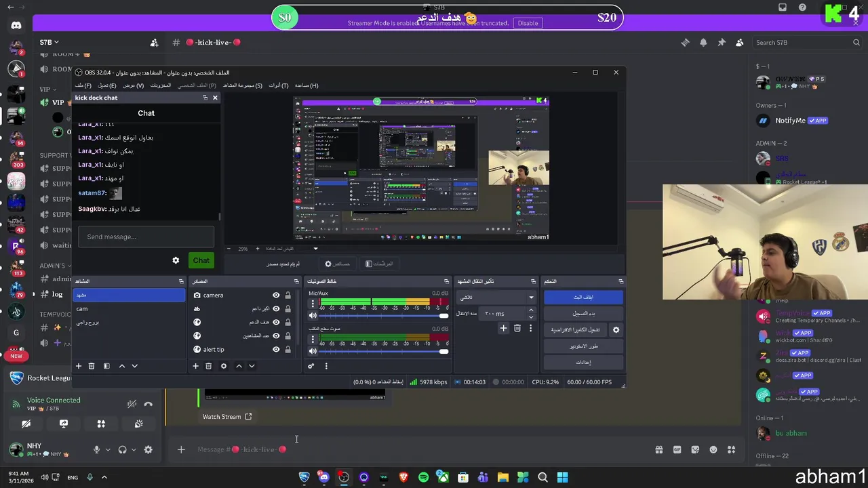
Task: Open the أدوات (T) menu in OBS
Action: (x=279, y=85)
